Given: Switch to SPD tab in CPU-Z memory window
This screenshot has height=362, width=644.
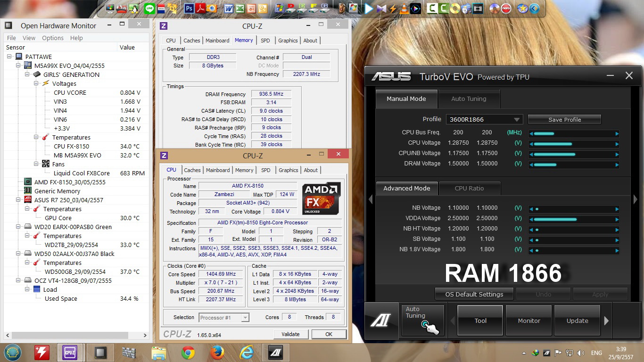Looking at the screenshot, I should click(265, 41).
